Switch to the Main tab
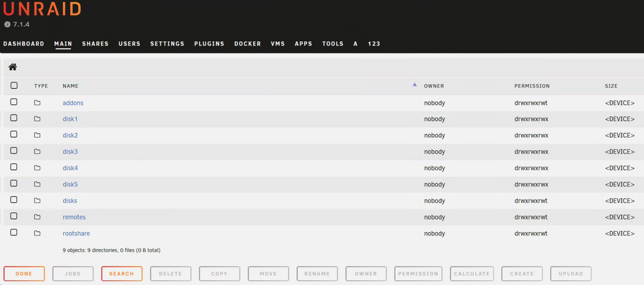The width and height of the screenshot is (644, 285). coord(63,44)
